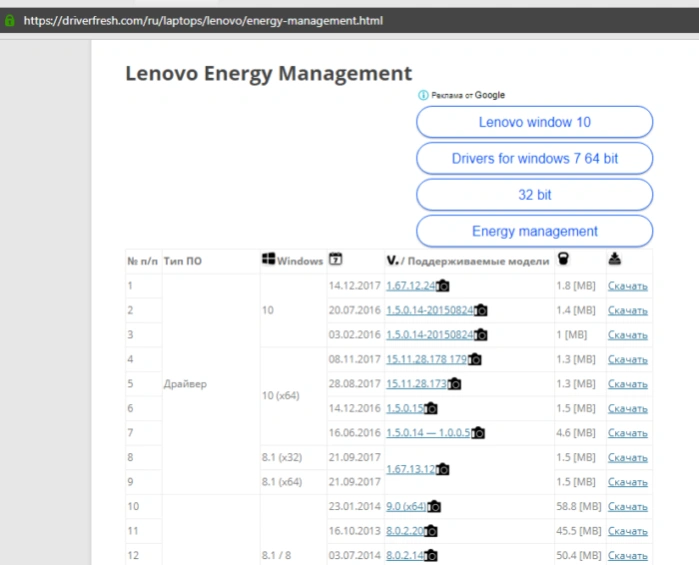The image size is (699, 565).
Task: Click the download icon in table header
Action: [615, 259]
